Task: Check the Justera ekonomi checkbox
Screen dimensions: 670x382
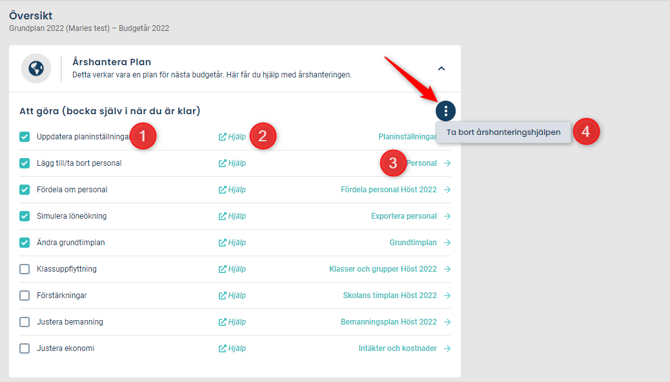Action: [x=24, y=349]
